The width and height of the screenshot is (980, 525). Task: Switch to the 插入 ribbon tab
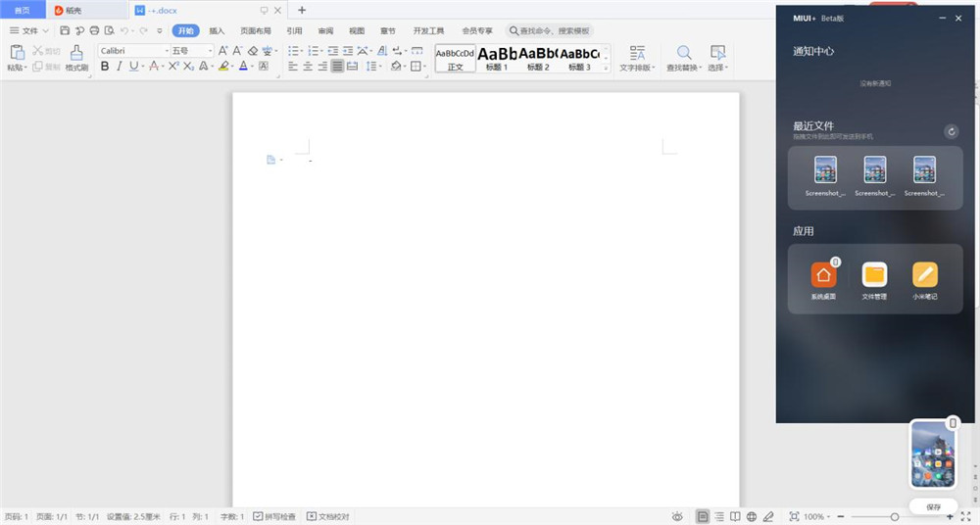click(217, 31)
